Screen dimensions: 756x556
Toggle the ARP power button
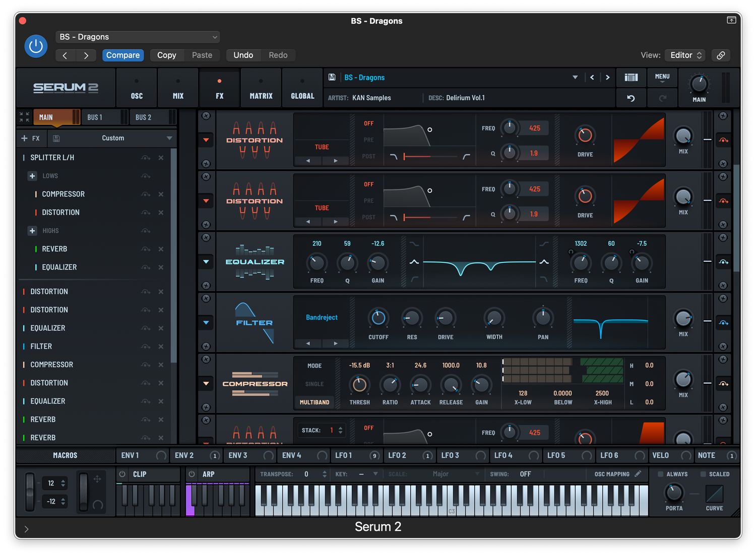[192, 474]
